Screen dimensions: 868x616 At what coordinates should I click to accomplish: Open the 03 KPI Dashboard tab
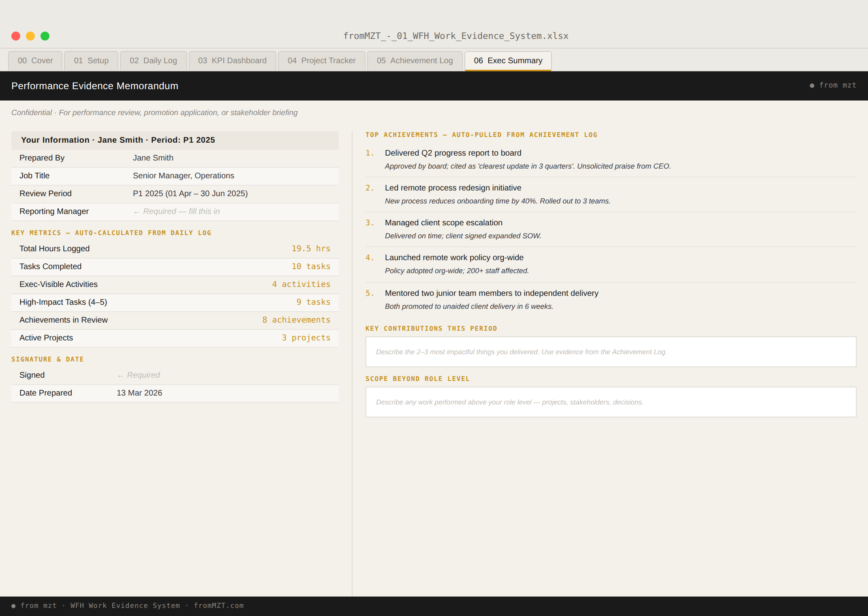pos(232,61)
